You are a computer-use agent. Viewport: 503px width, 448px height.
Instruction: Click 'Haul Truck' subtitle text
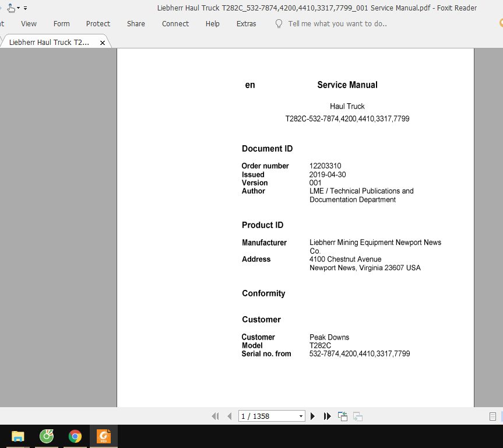(347, 106)
